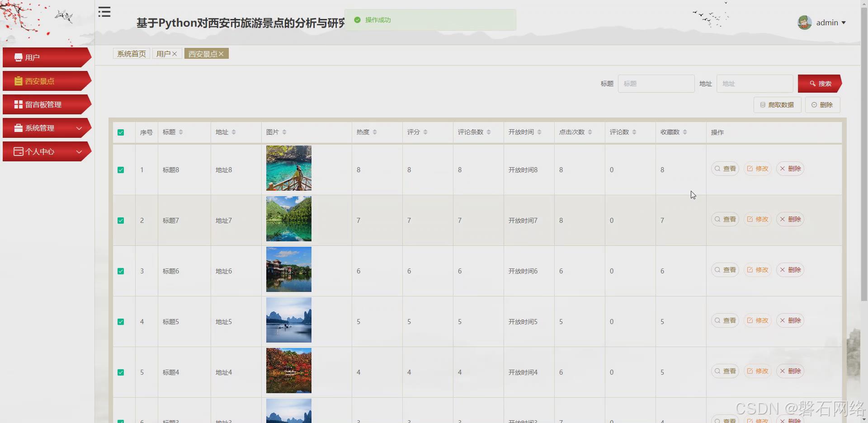
Task: Close the 西安景点 tab with its X
Action: (221, 54)
